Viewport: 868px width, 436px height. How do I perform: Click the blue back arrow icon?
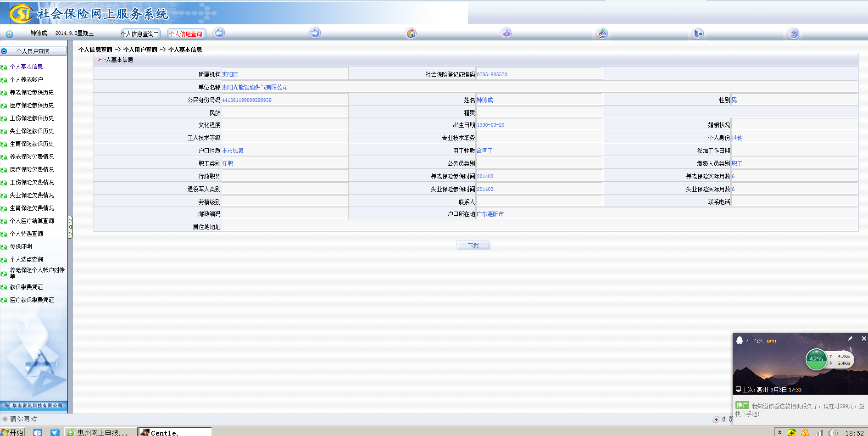[219, 33]
